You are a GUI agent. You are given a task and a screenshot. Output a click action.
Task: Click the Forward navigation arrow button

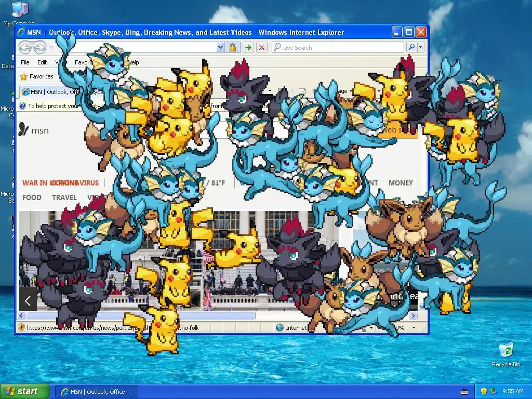[39, 47]
